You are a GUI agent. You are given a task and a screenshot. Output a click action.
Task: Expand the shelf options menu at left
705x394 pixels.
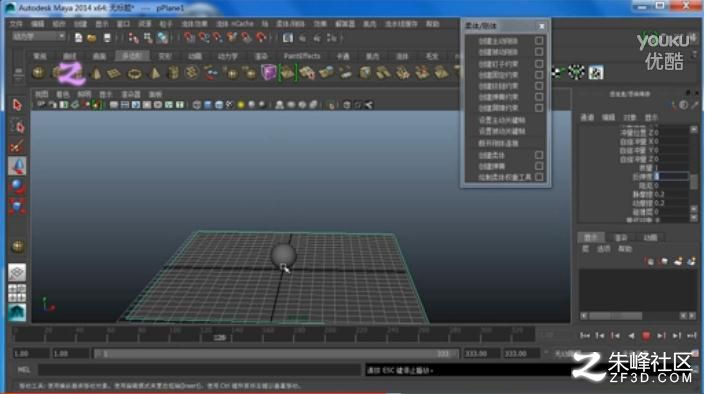pyautogui.click(x=18, y=72)
